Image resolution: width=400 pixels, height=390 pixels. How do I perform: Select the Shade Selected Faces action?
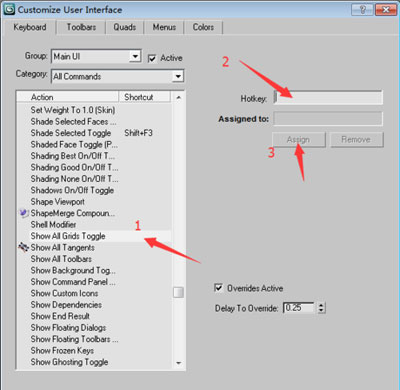coord(73,121)
